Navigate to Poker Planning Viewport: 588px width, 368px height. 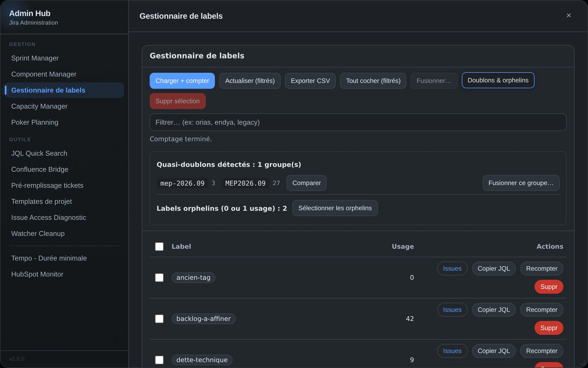[x=64, y=122]
